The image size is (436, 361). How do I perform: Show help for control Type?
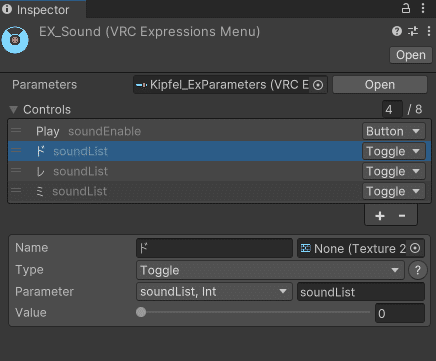coord(417,270)
